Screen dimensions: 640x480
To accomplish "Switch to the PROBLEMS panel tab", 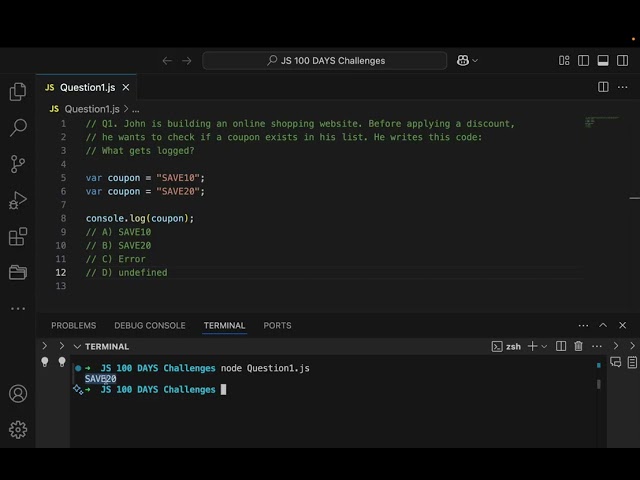I will (x=73, y=325).
